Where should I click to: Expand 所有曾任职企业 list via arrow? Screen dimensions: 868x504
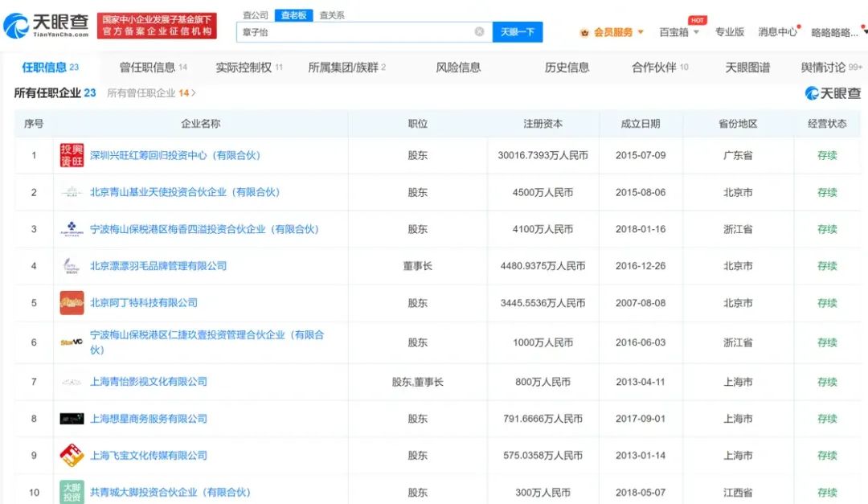(194, 93)
